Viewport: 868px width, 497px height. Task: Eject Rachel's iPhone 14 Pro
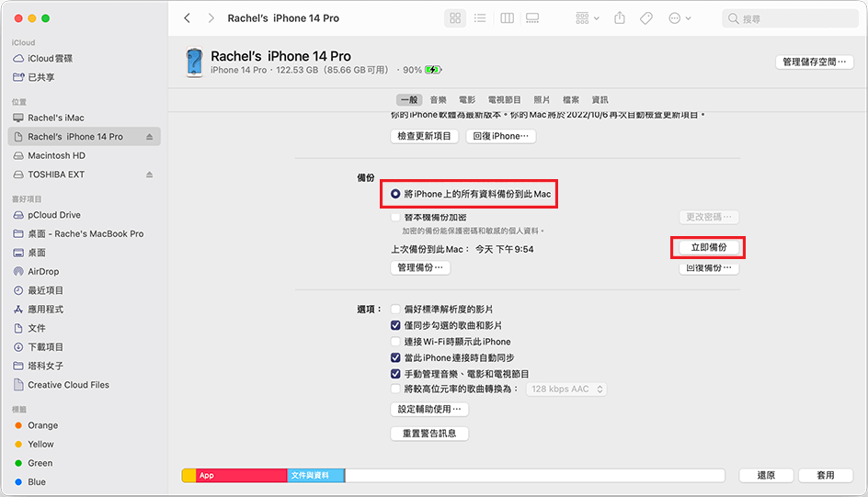click(150, 137)
